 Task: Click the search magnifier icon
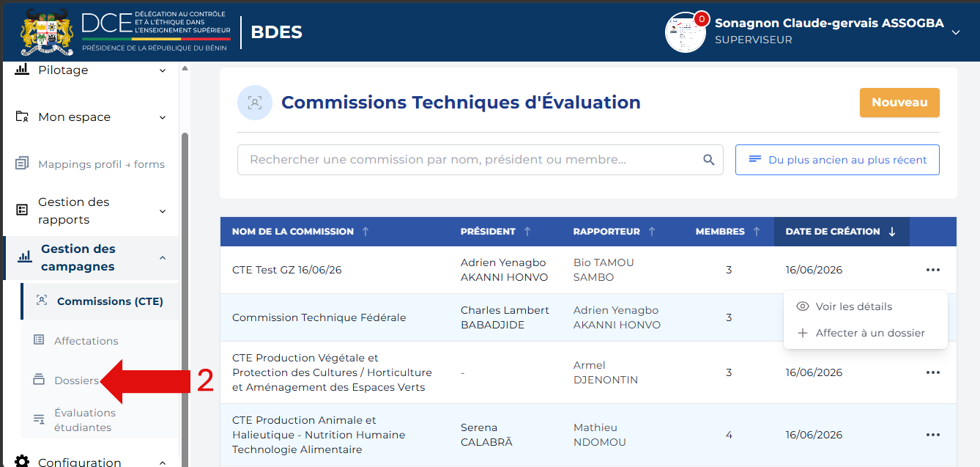click(708, 160)
